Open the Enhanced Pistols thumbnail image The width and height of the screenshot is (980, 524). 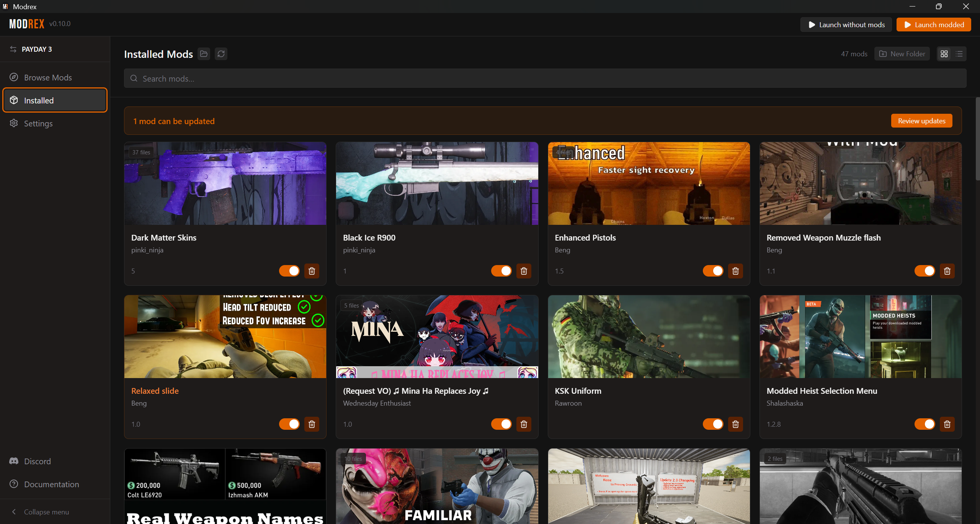coord(649,183)
